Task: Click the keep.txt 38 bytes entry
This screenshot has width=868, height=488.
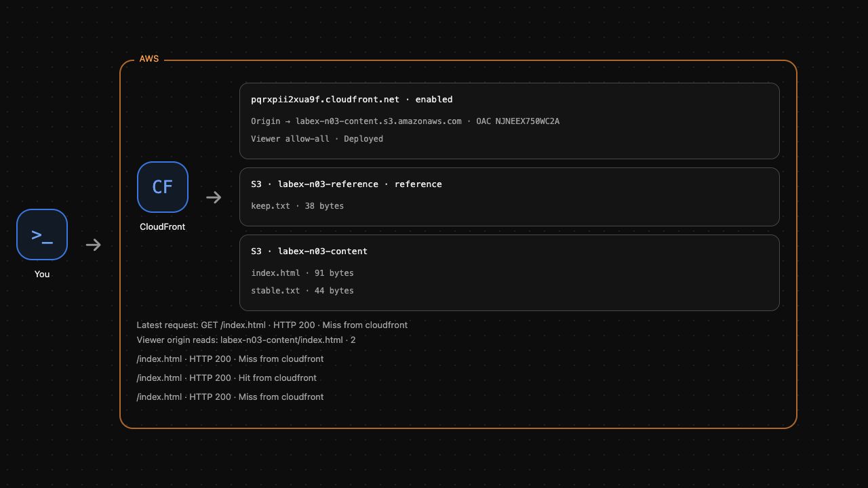Action: click(x=297, y=206)
